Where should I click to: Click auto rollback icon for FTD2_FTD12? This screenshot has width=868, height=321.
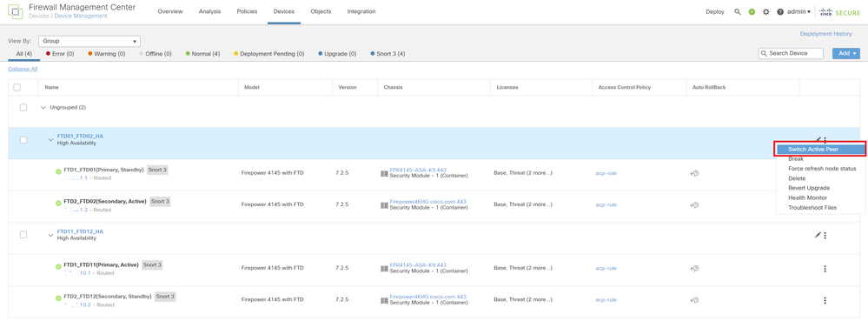click(694, 300)
